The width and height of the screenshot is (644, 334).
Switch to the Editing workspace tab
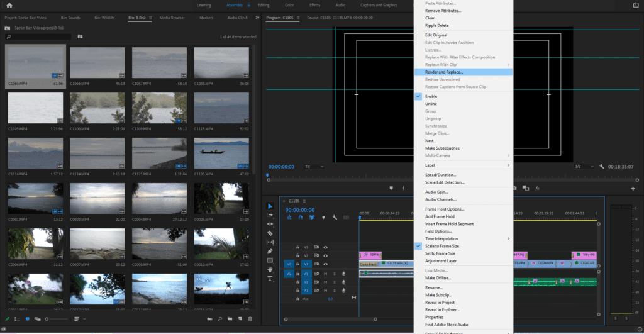tap(264, 5)
